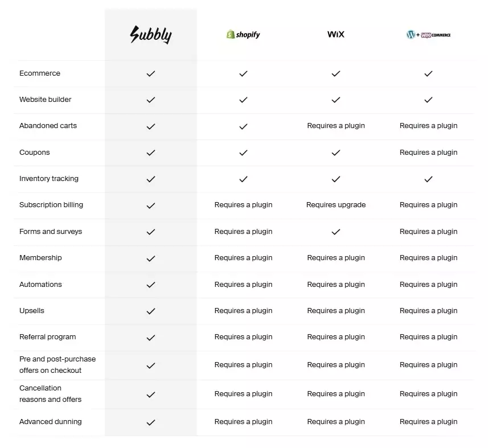Click Shopify's checkmark for Website builder
The width and height of the screenshot is (488, 448).
click(x=243, y=100)
